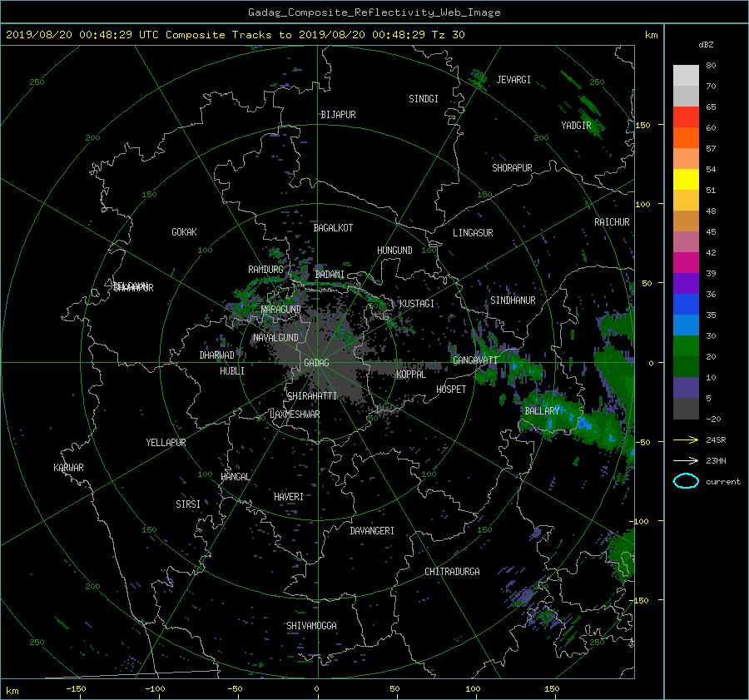The height and width of the screenshot is (700, 749).
Task: Select the dark gray 5 dBZ swatch
Action: pyautogui.click(x=686, y=408)
